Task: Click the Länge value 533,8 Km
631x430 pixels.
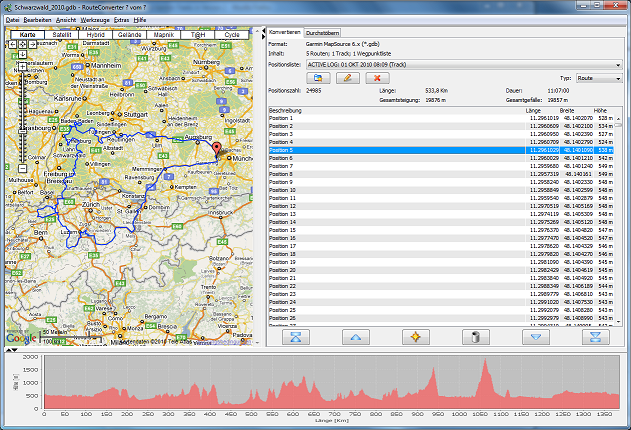Action: 437,91
